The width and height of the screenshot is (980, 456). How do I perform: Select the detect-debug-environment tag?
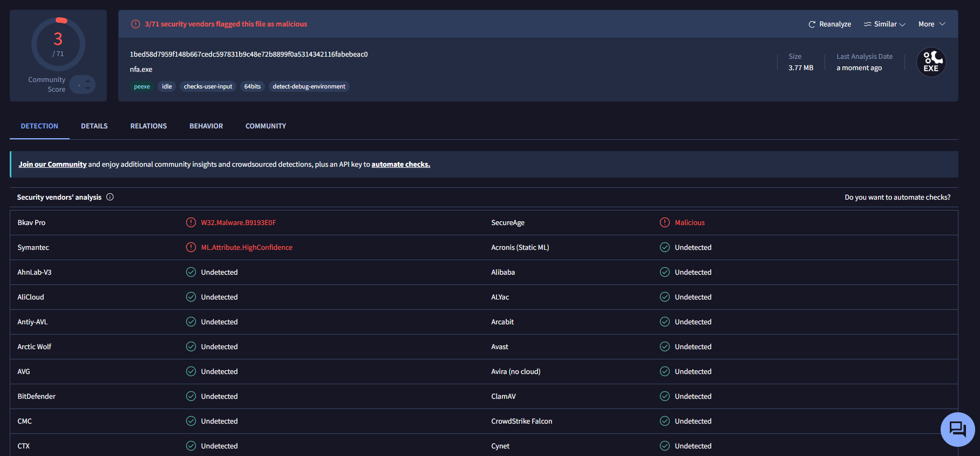[x=309, y=86]
